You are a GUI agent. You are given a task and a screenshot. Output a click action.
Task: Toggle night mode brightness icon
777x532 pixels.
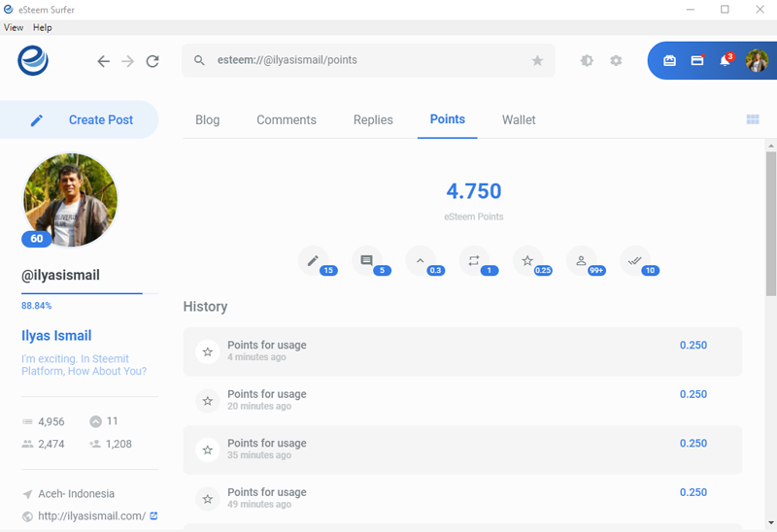(587, 60)
